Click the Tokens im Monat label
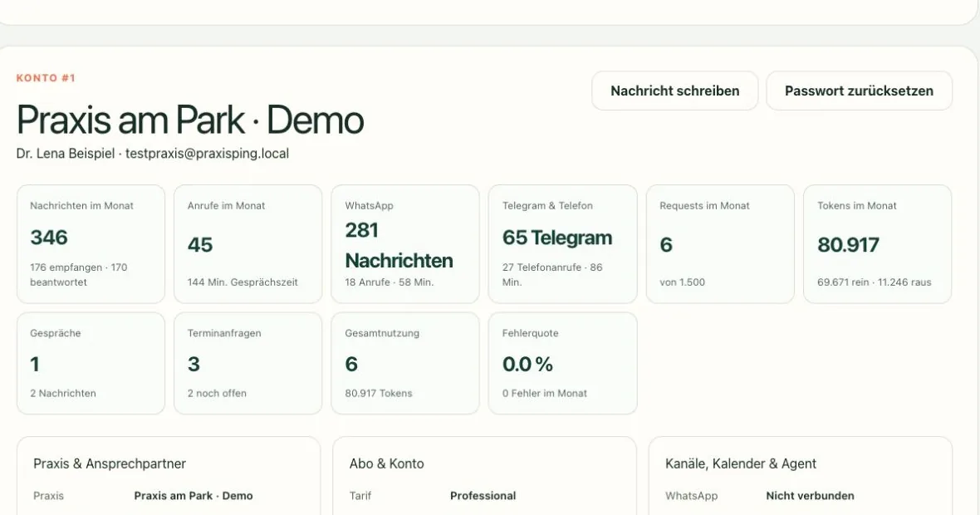 pyautogui.click(x=857, y=206)
